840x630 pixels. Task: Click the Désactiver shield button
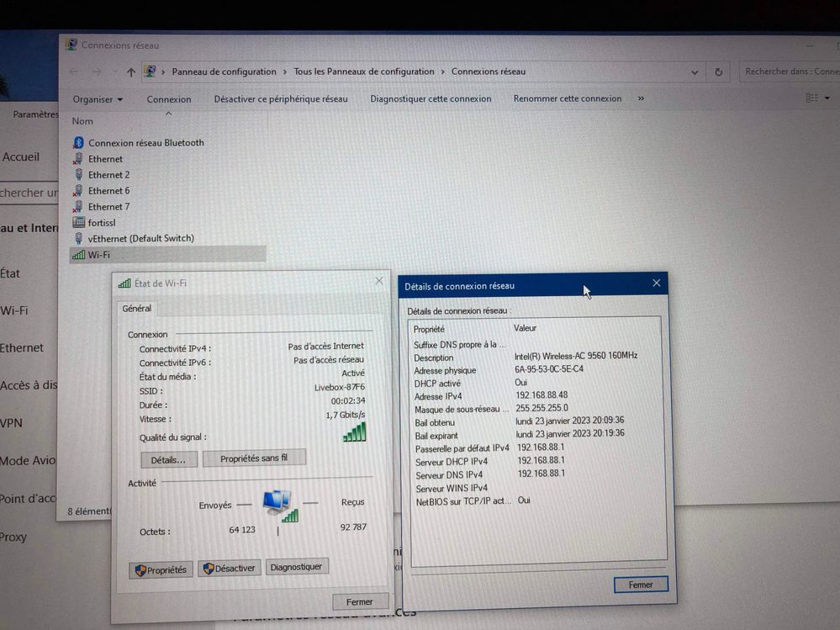(230, 568)
